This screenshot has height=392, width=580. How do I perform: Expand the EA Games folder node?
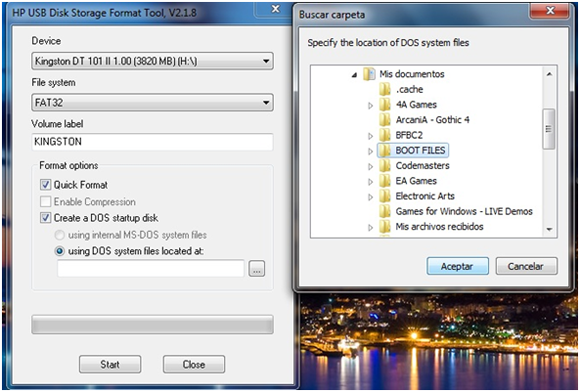coord(370,182)
